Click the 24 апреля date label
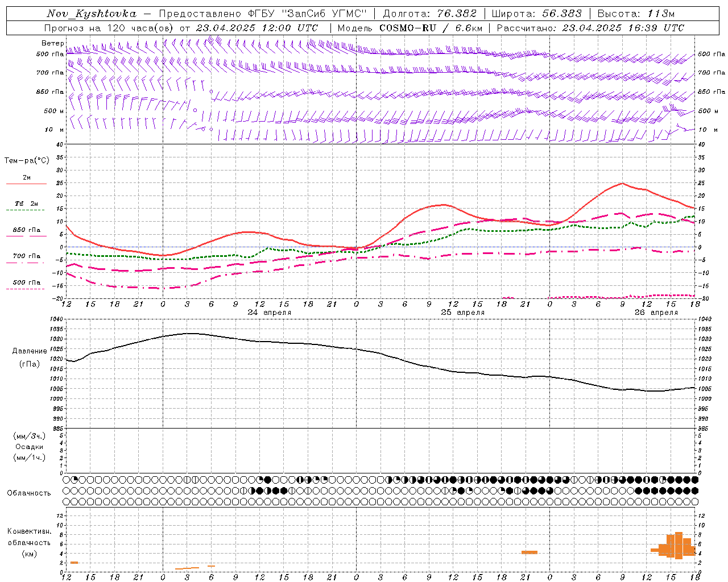The height and width of the screenshot is (582, 728). click(x=270, y=313)
